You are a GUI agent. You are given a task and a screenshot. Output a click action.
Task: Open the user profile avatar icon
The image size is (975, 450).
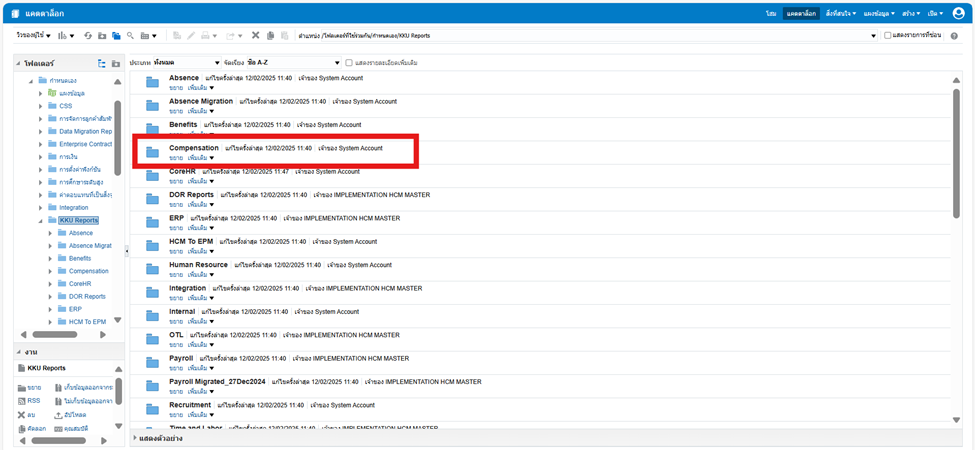[958, 13]
